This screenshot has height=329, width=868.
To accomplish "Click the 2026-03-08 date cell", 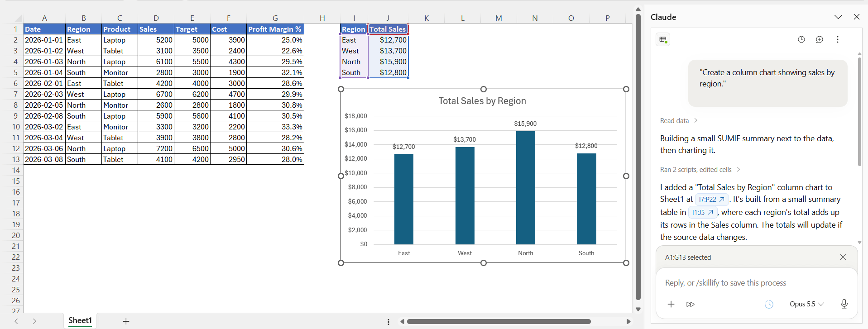I will 44,159.
